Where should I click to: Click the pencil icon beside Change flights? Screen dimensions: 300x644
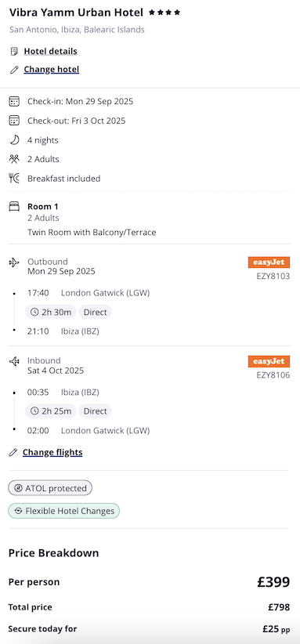[13, 453]
